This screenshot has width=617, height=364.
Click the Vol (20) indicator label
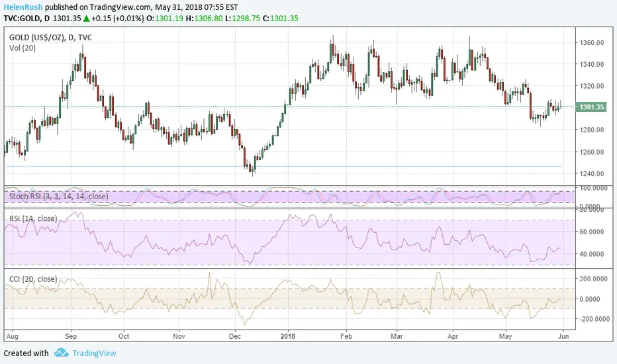[23, 48]
